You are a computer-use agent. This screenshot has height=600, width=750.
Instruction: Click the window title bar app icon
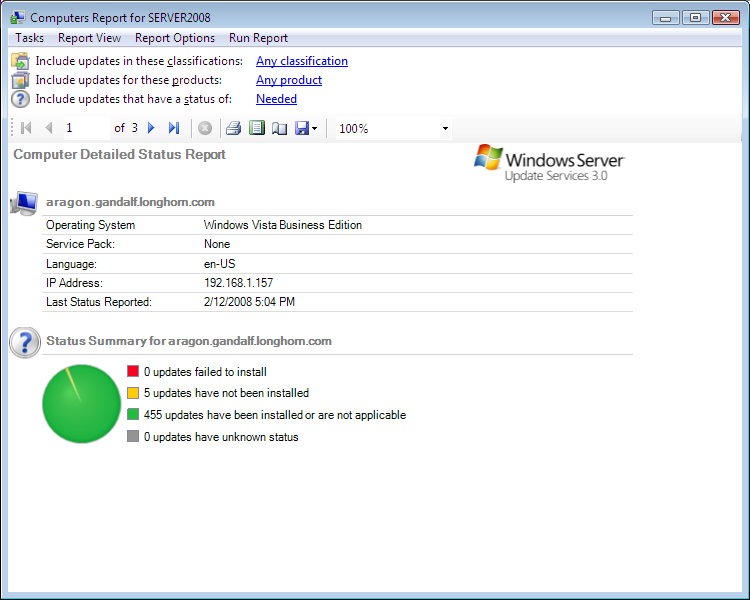tap(18, 18)
